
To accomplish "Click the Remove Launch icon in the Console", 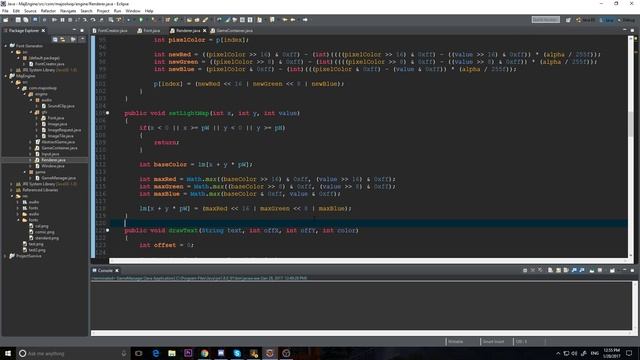I will (x=533, y=270).
